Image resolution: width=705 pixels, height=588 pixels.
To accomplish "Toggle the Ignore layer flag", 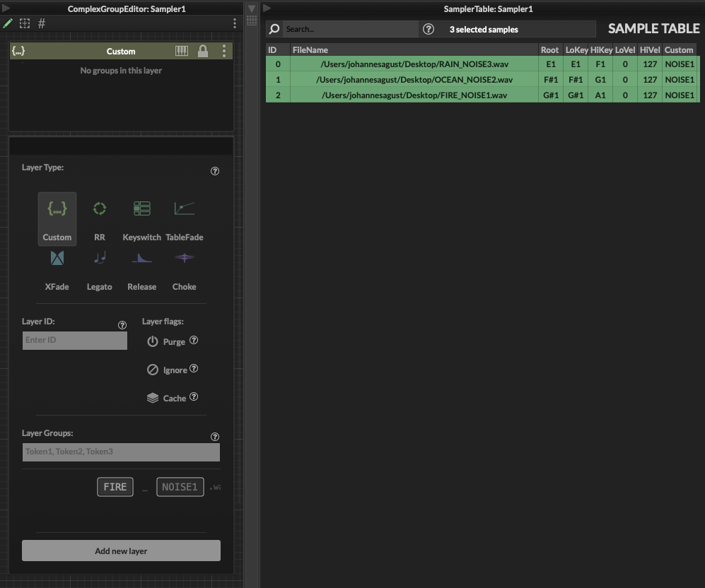I will [153, 370].
